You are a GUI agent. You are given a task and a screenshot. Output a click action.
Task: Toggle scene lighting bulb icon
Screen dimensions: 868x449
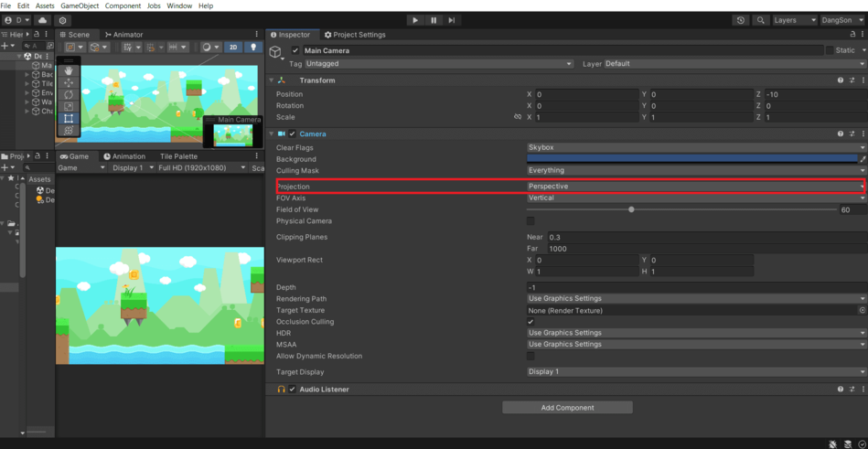tap(253, 47)
